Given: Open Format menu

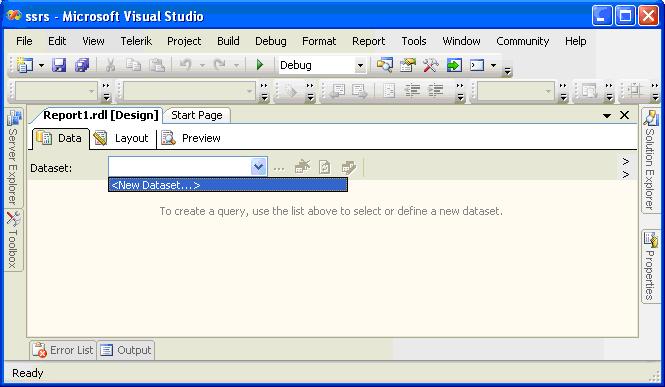Looking at the screenshot, I should (x=319, y=41).
